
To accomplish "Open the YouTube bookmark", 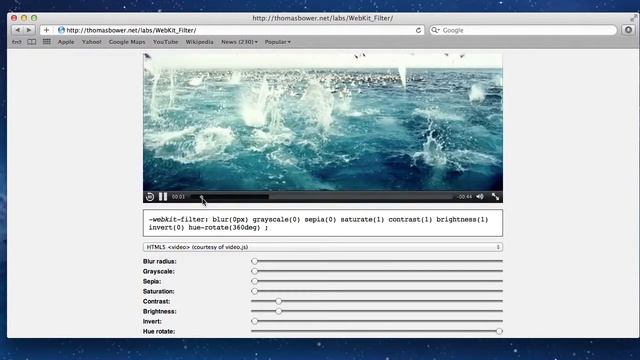I will 165,42.
